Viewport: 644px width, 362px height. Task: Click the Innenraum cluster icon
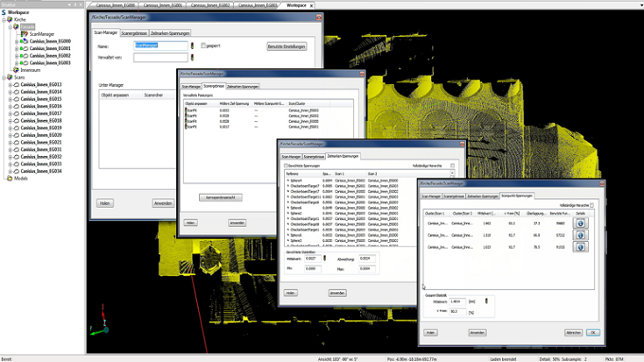16,70
